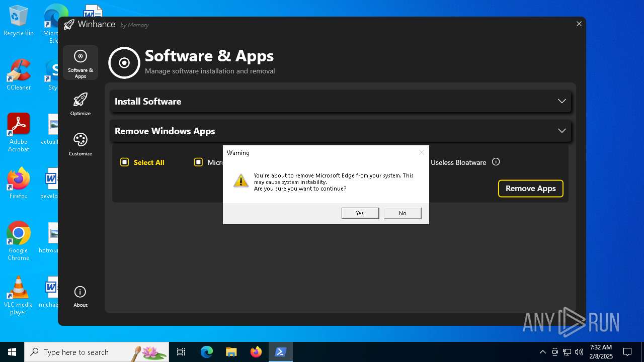Screen dimensions: 644x362
Task: Click the large Software & Apps header icon
Action: pyautogui.click(x=124, y=63)
